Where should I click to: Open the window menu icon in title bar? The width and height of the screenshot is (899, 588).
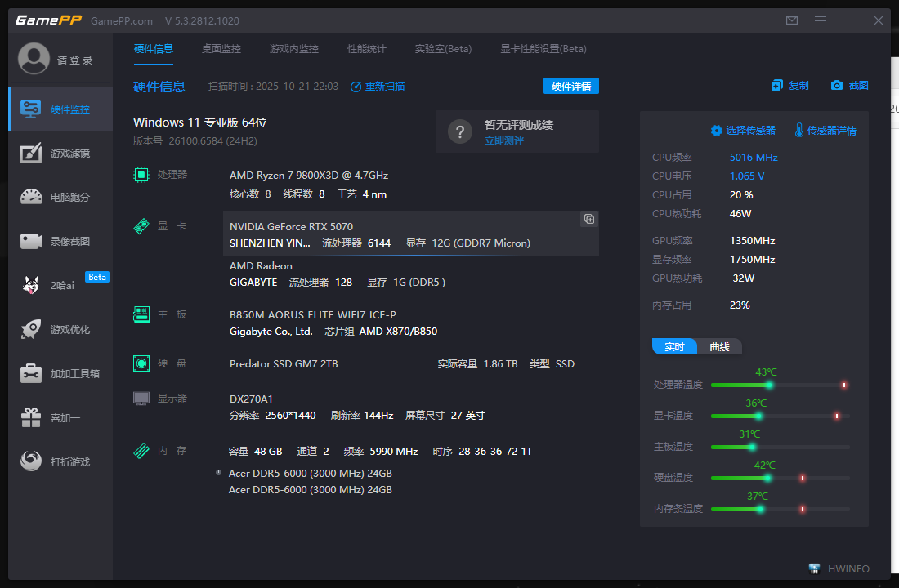click(x=821, y=20)
